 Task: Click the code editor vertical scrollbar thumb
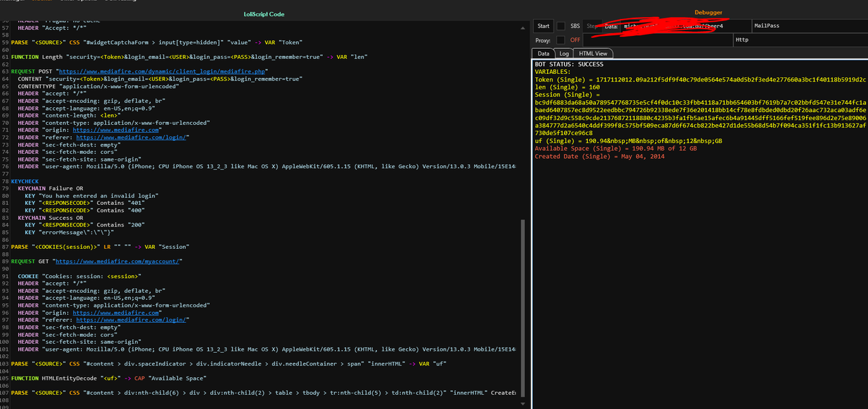coord(522,309)
